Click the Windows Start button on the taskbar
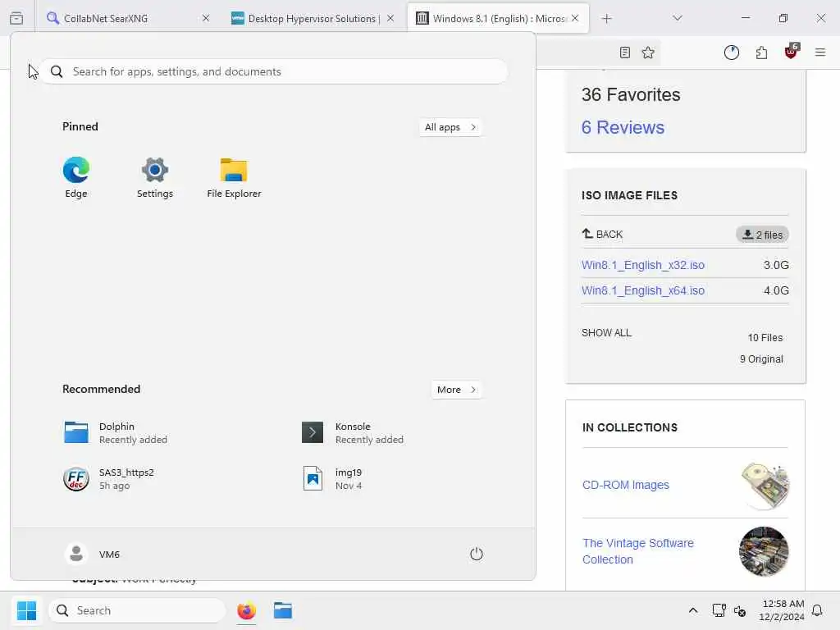The height and width of the screenshot is (630, 840). click(26, 610)
